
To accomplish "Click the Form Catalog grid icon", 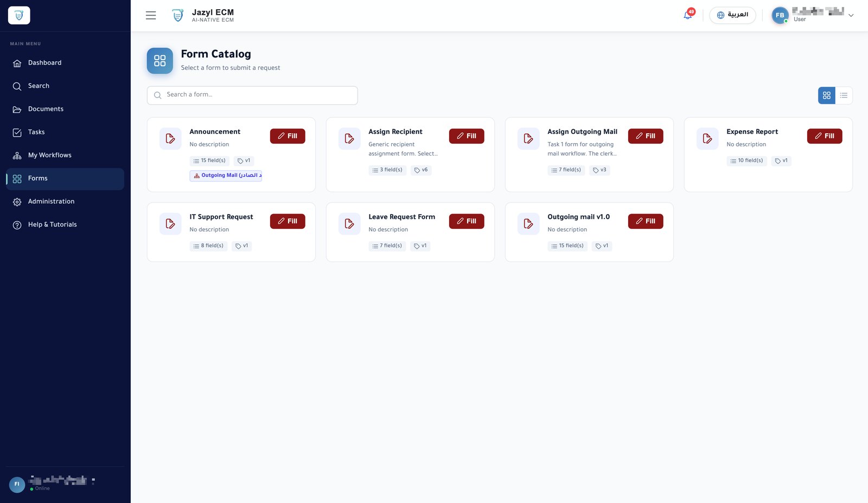I will tap(160, 61).
